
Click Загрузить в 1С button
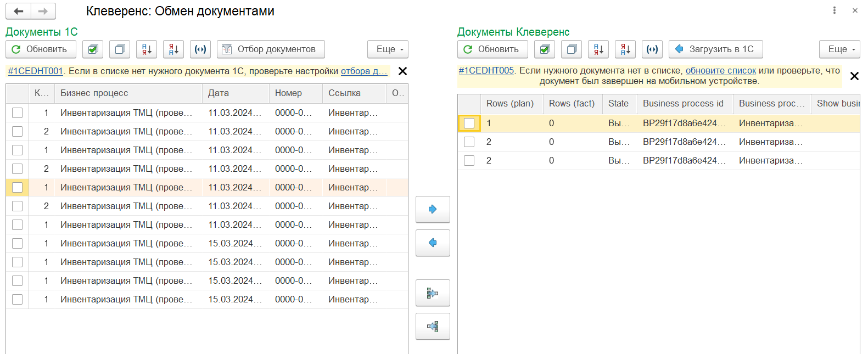pos(715,49)
